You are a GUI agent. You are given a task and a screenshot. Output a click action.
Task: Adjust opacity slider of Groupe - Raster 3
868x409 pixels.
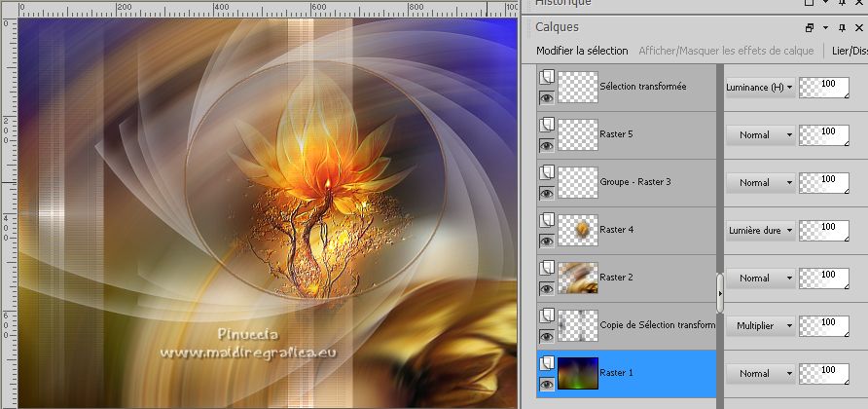[824, 183]
